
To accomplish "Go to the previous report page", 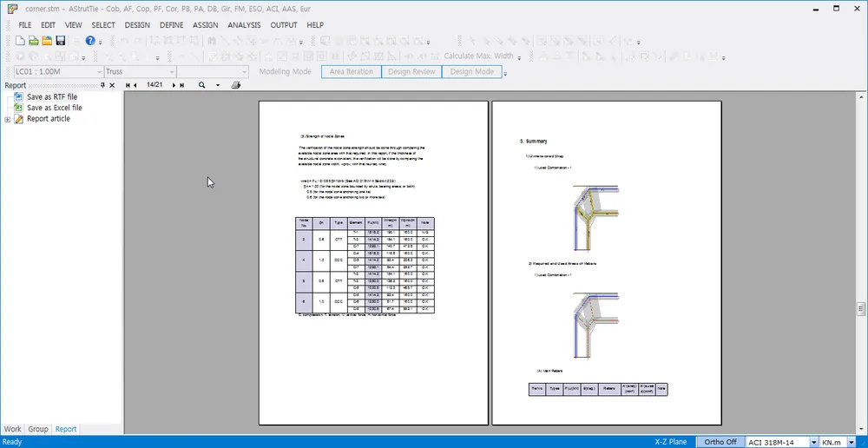I will coord(135,85).
